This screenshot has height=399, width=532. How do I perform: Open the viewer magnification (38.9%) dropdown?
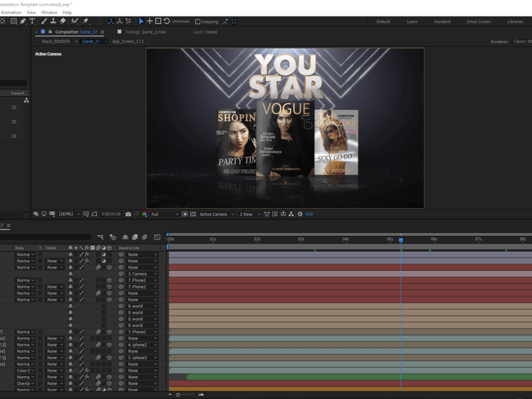click(x=70, y=214)
